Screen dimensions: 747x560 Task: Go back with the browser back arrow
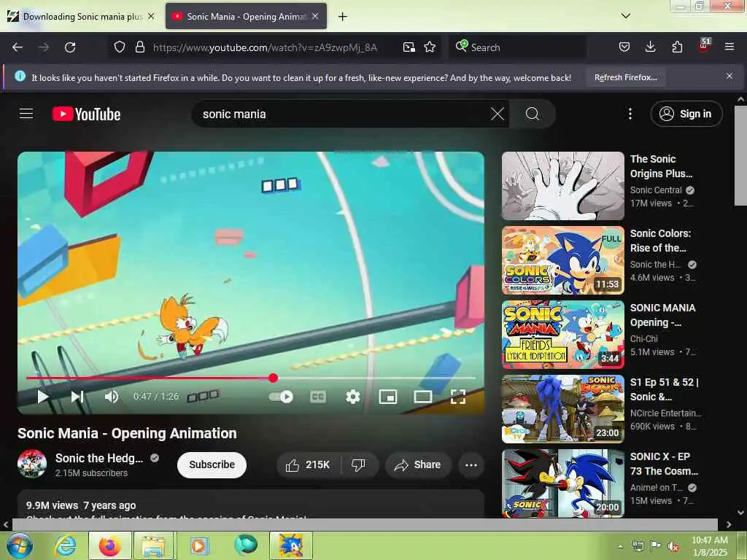click(18, 47)
